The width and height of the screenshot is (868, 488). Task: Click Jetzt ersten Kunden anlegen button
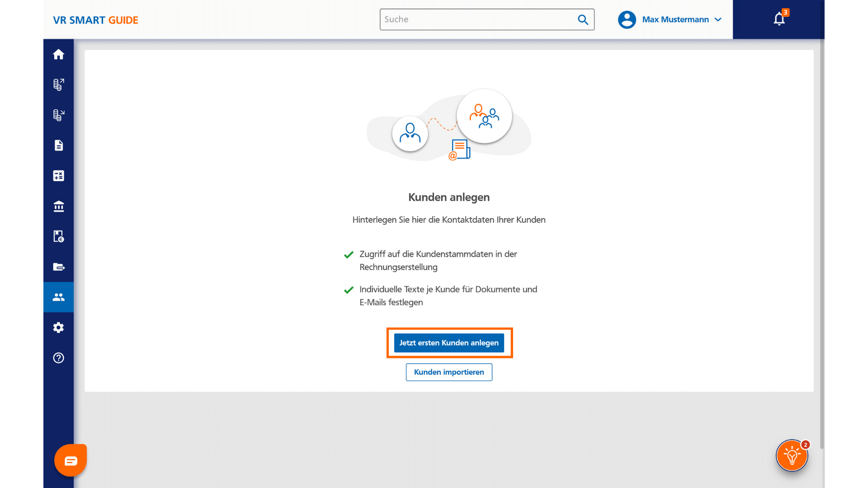[x=449, y=343]
